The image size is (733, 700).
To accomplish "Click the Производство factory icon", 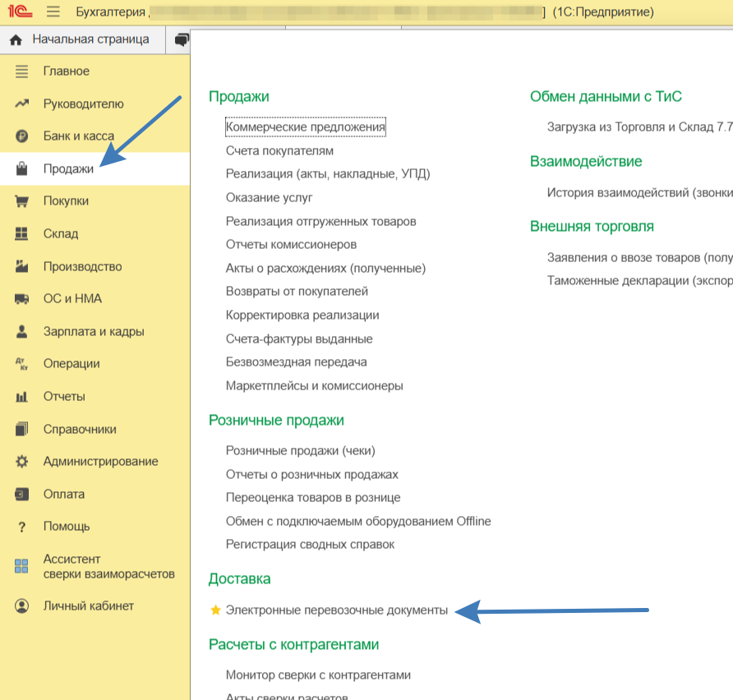I will click(22, 266).
